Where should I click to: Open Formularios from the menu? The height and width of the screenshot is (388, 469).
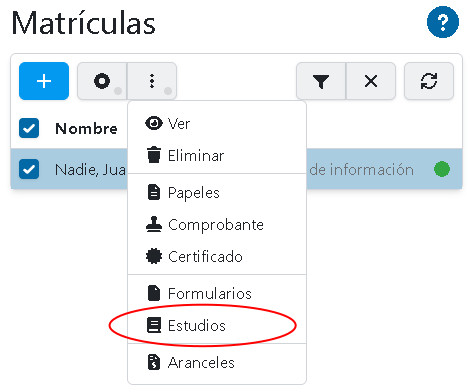point(217,294)
